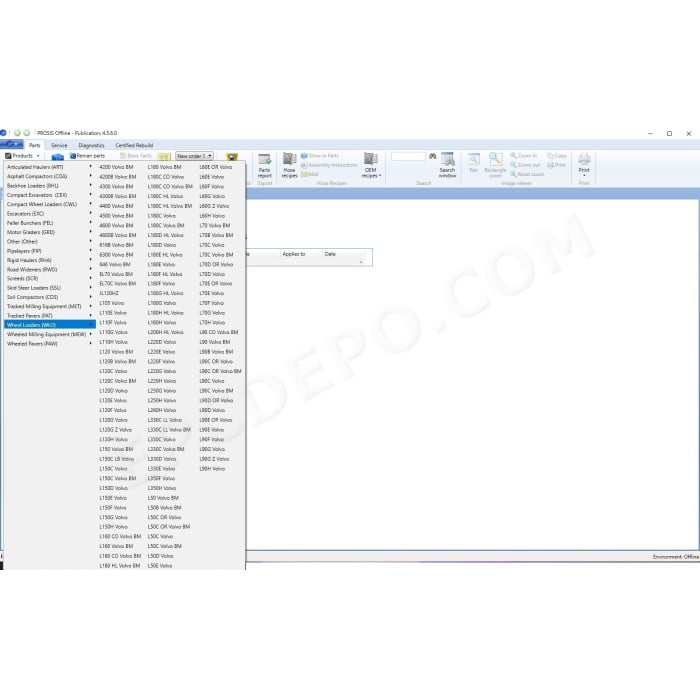Click the yellow icon right of New order

[232, 156]
